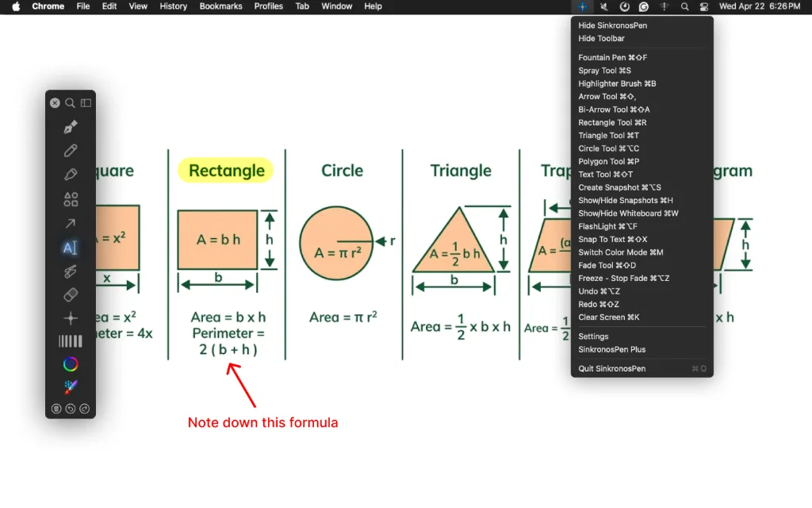Choose Redo in the SinkronosPen menu

[642, 304]
